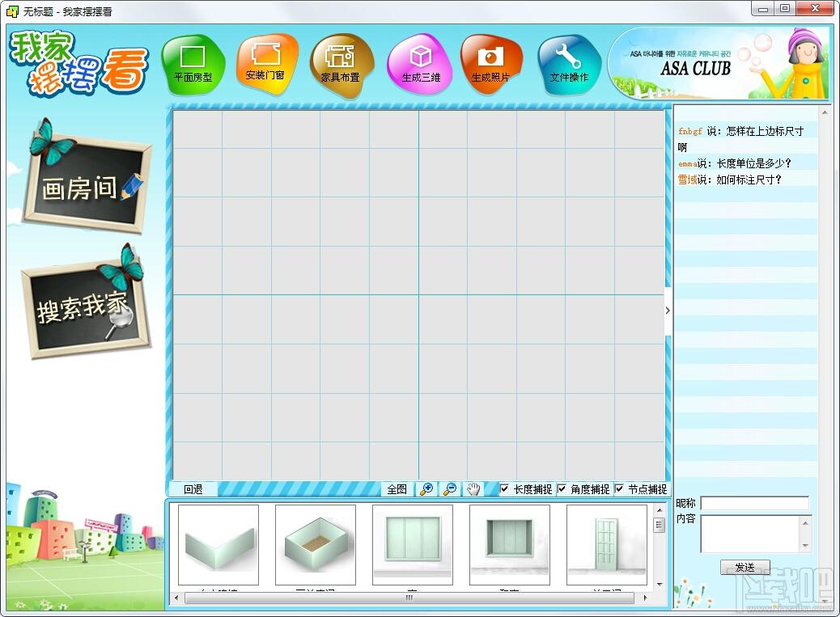Click the thumbnail list down arrow
The height and width of the screenshot is (617, 840).
click(660, 585)
